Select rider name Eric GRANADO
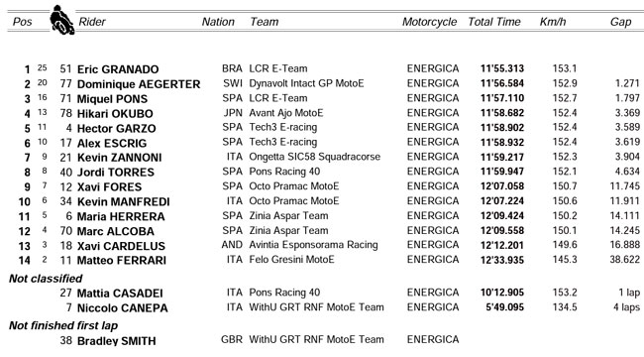 (118, 69)
